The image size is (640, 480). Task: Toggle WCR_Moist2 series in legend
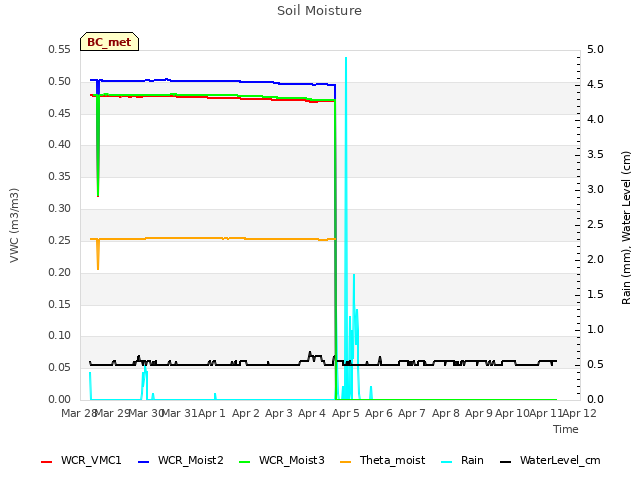(181, 460)
